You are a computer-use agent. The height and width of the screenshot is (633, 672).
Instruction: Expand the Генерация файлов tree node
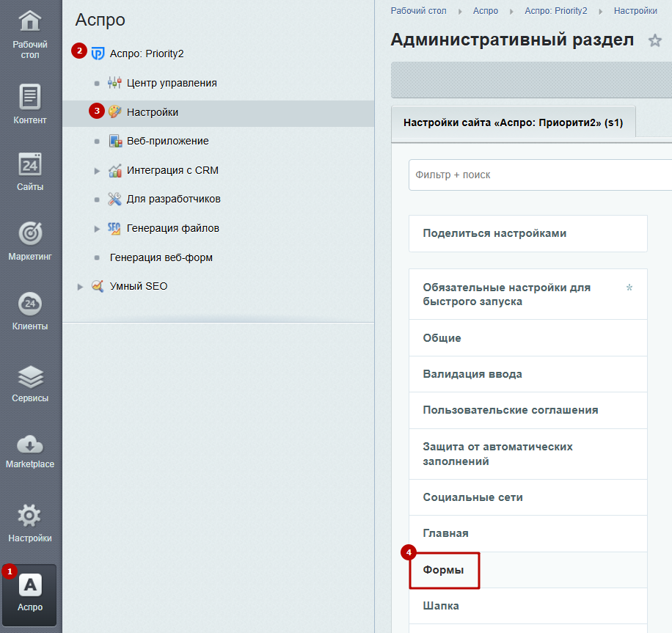[x=97, y=229]
